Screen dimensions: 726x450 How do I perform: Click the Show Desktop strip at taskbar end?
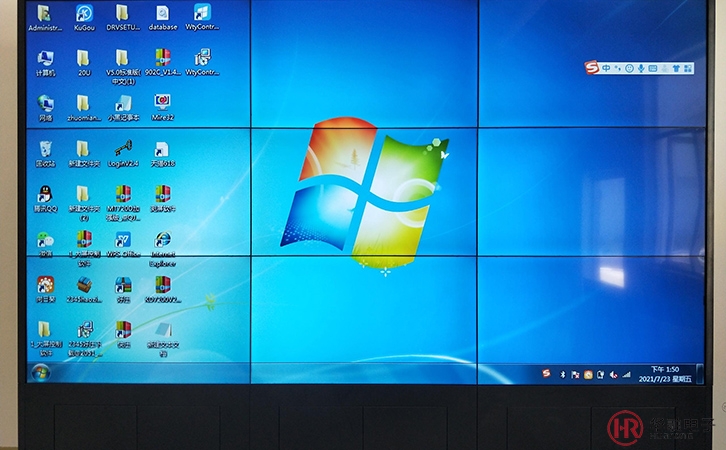(700, 374)
